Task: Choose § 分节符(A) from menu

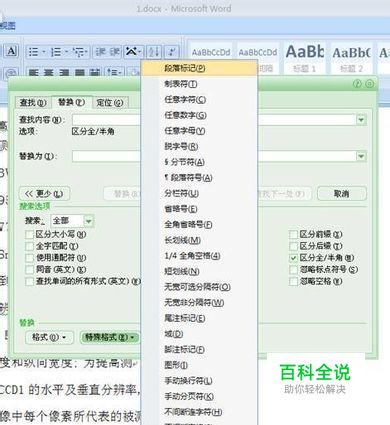Action: tap(199, 162)
